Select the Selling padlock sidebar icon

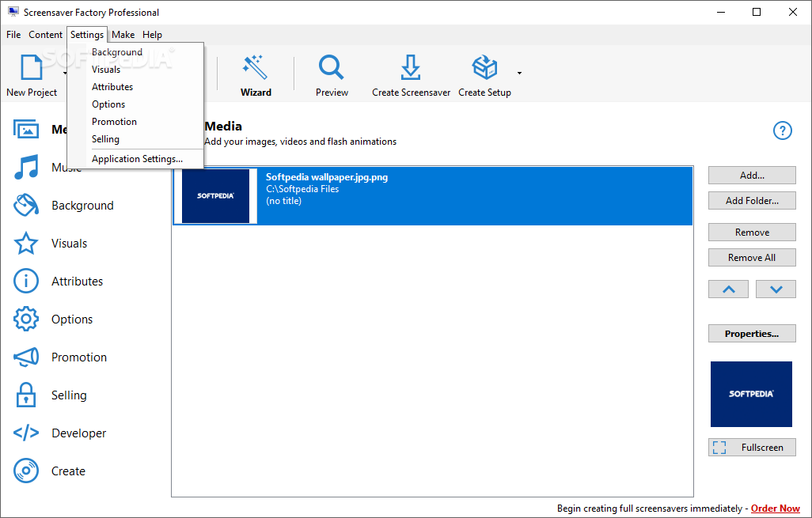pos(26,395)
